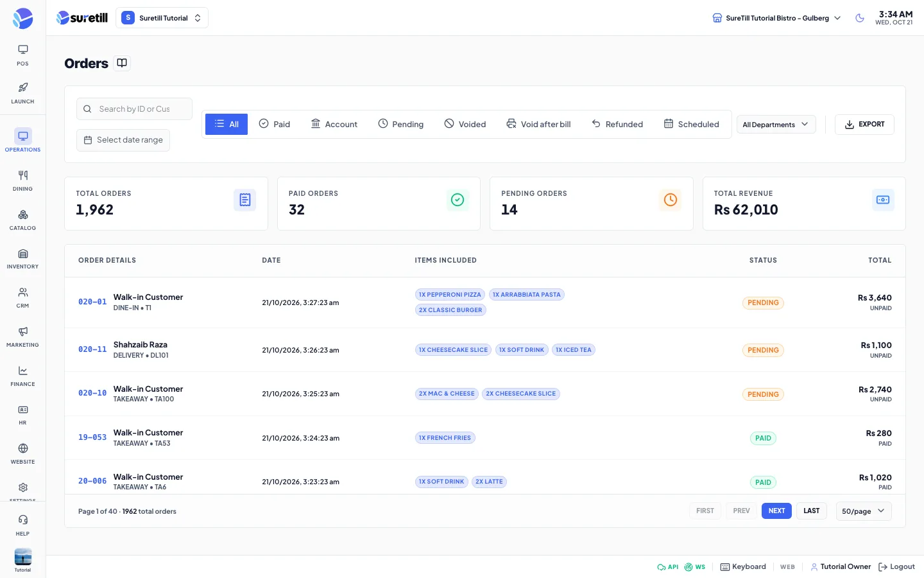Open the Orders guide book icon
The width and height of the screenshot is (924, 578).
(122, 63)
